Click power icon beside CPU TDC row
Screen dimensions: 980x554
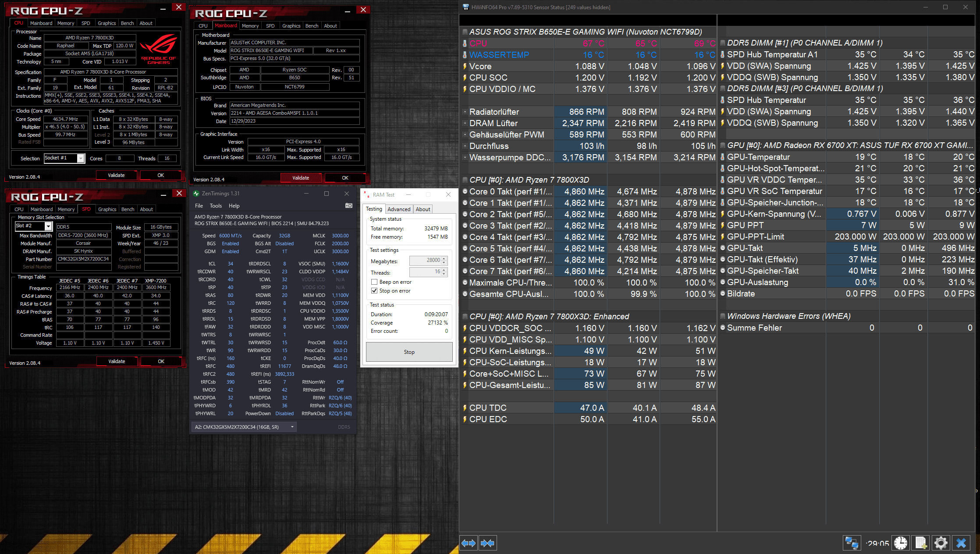[x=465, y=408]
